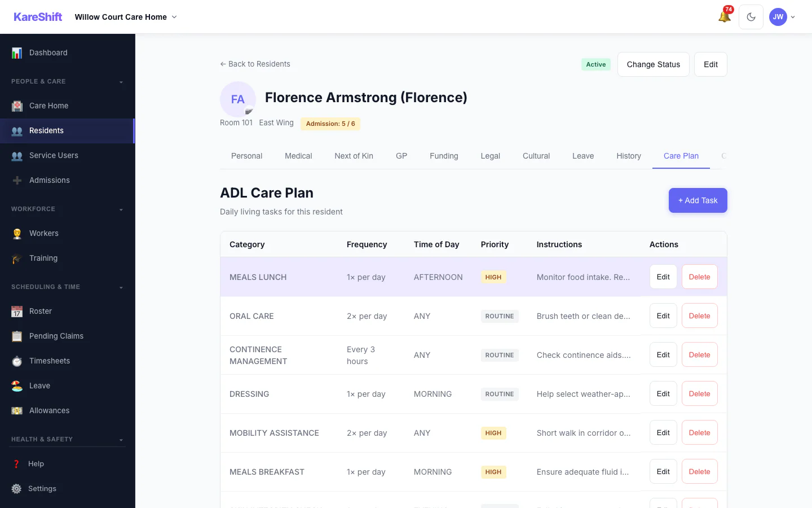Image resolution: width=812 pixels, height=508 pixels.
Task: Click the Admissions plus icon
Action: pos(17,181)
